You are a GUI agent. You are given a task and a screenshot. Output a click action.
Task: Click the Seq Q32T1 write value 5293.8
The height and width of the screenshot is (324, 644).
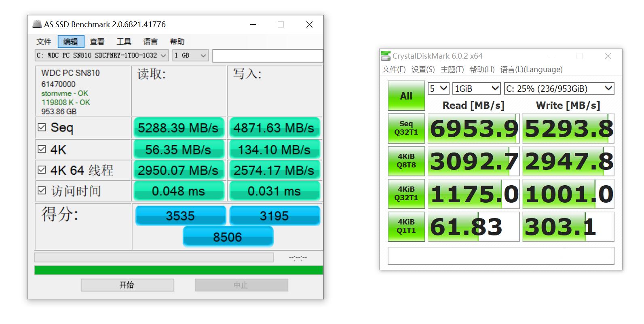tap(568, 128)
